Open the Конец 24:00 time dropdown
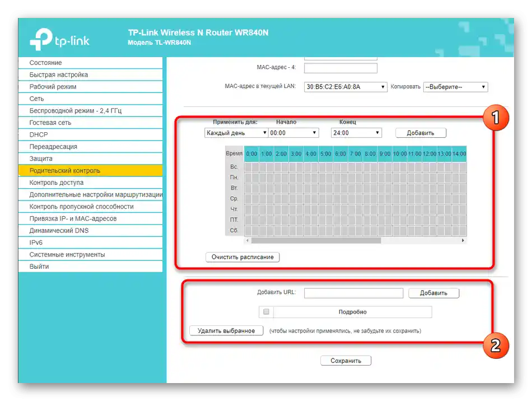 [356, 133]
